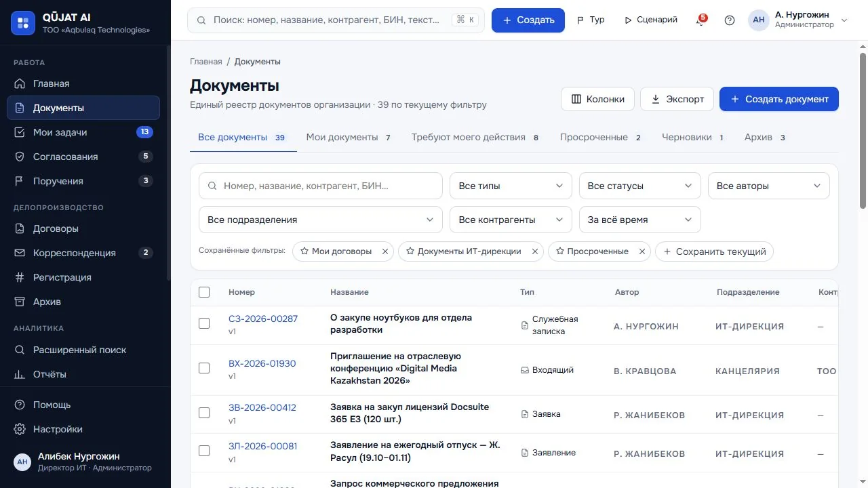Click the help question mark icon in header
This screenshot has height=488, width=868.
[x=730, y=20]
